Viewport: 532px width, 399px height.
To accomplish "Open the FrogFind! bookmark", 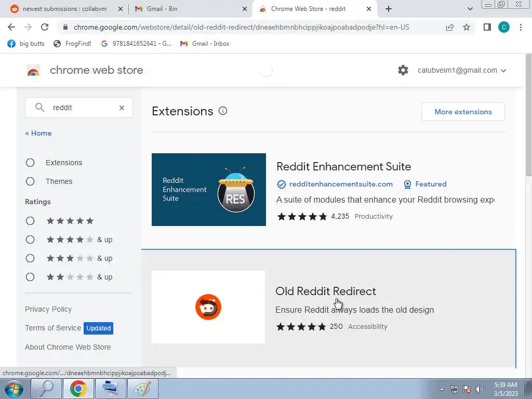I will pyautogui.click(x=73, y=44).
